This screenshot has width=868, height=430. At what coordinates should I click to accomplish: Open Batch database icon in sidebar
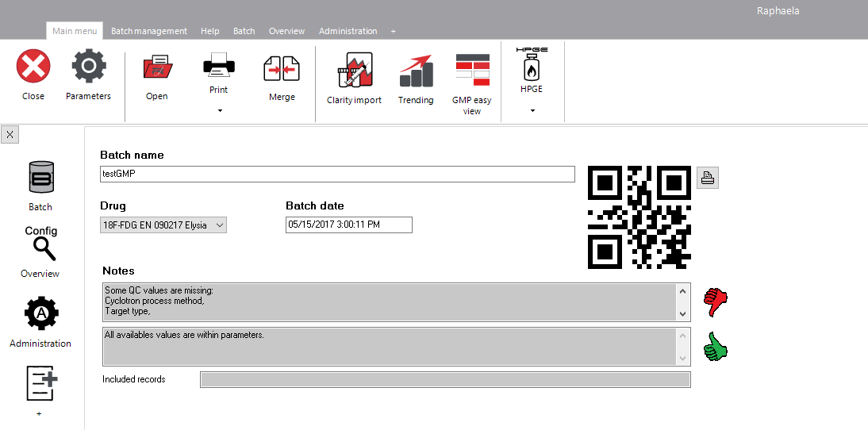click(41, 177)
